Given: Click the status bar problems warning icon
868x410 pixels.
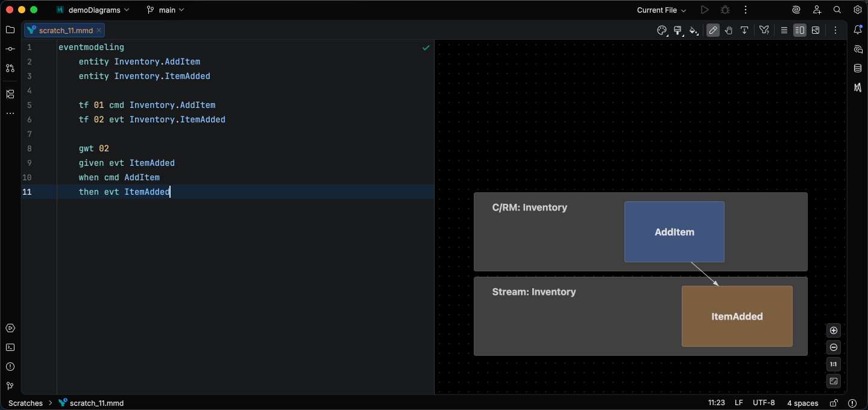Looking at the screenshot, I should coord(852,403).
